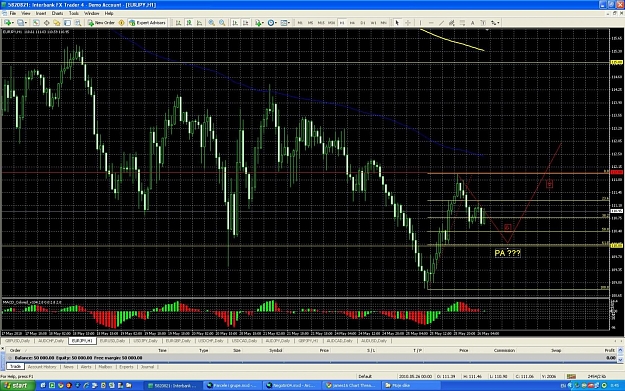Open the Experts terminal tab
This screenshot has height=391, width=625.
126,367
